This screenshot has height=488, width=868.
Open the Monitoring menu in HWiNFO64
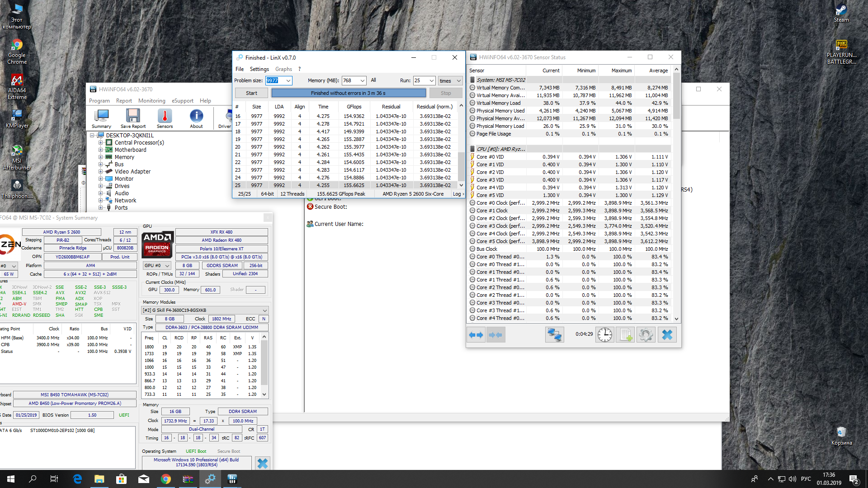(x=151, y=101)
